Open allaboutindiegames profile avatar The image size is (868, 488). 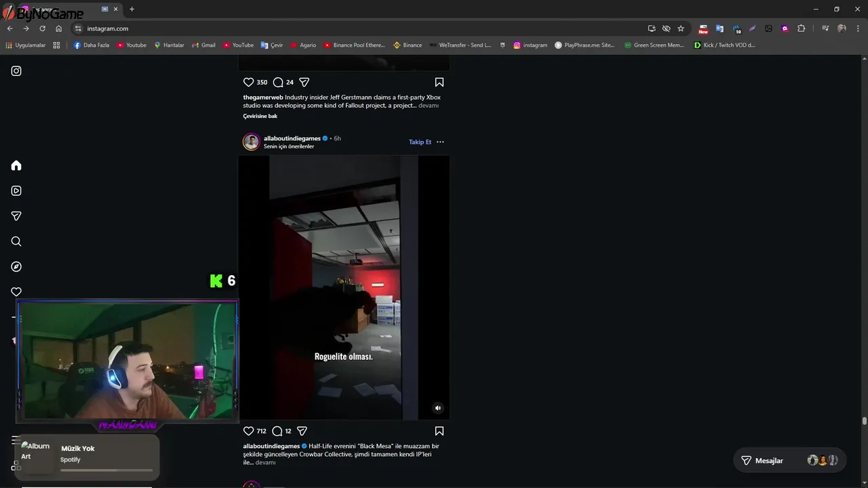pyautogui.click(x=252, y=142)
